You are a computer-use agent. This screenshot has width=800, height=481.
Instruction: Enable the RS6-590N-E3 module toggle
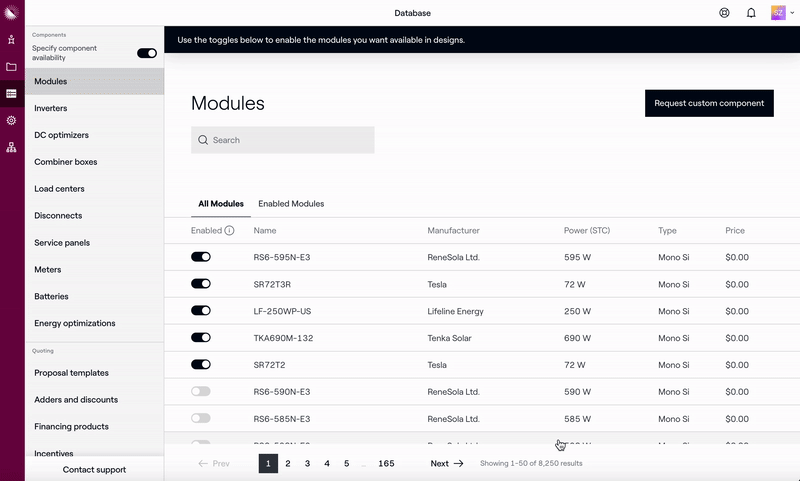point(201,392)
